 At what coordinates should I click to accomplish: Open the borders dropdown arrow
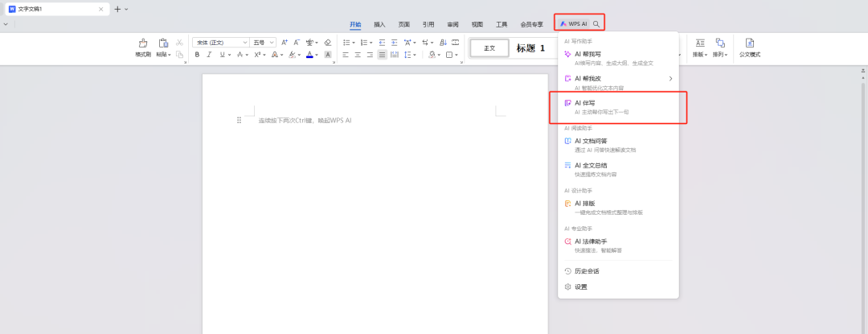tap(457, 55)
